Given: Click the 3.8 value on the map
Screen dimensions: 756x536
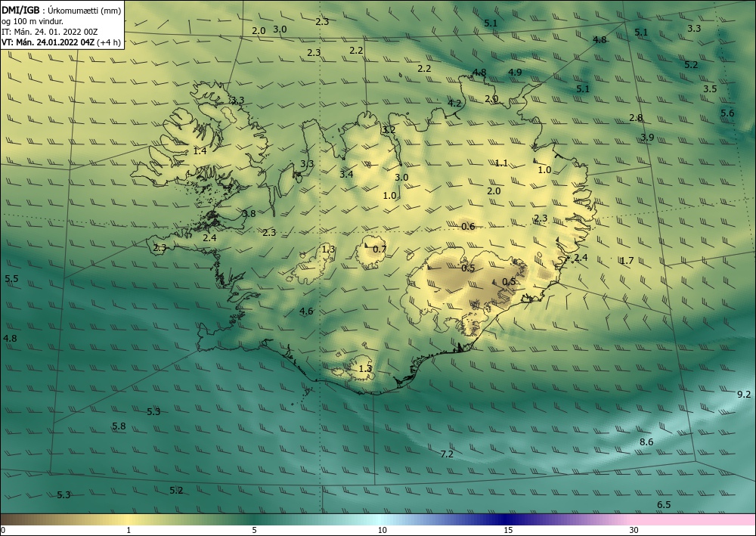Looking at the screenshot, I should (249, 213).
